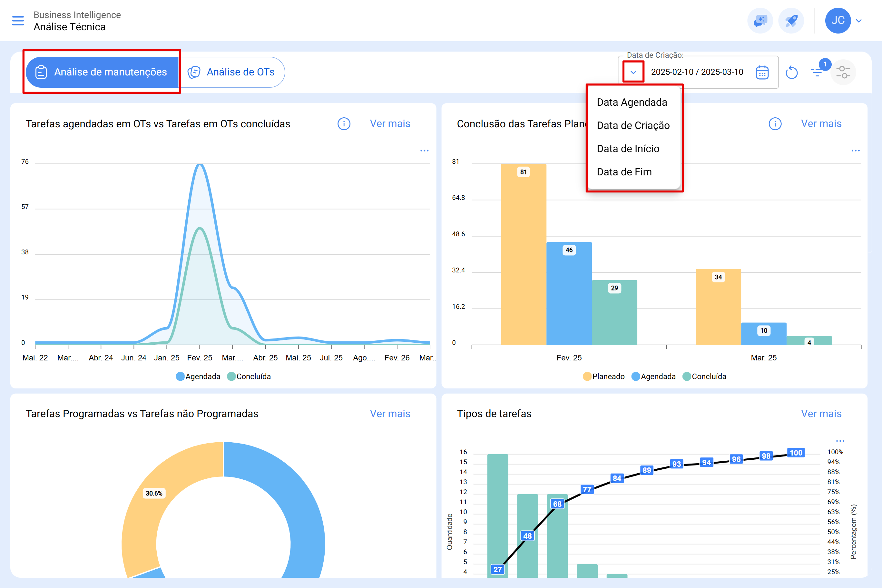The width and height of the screenshot is (882, 588).
Task: Open the JC user avatar
Action: [838, 21]
